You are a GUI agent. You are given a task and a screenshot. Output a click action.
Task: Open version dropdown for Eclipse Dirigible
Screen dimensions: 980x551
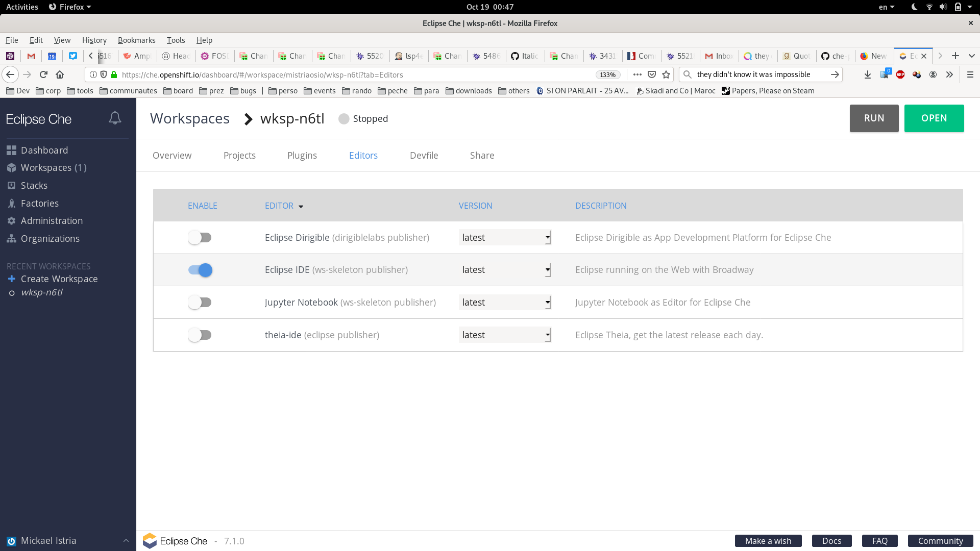tap(505, 237)
